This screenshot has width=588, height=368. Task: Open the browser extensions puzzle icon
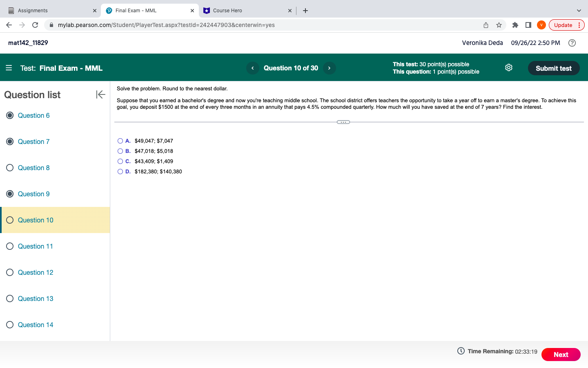(515, 25)
